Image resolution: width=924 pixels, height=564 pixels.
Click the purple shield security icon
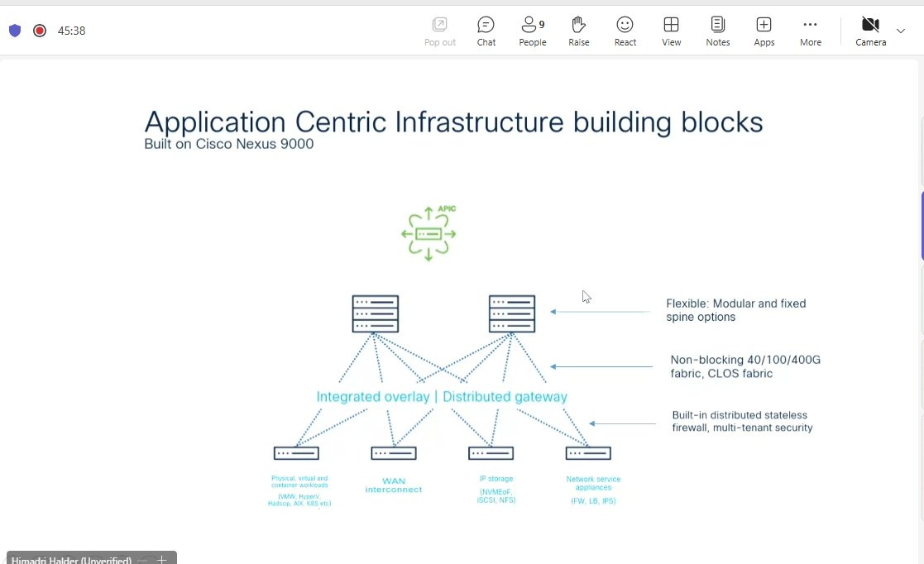pos(15,30)
